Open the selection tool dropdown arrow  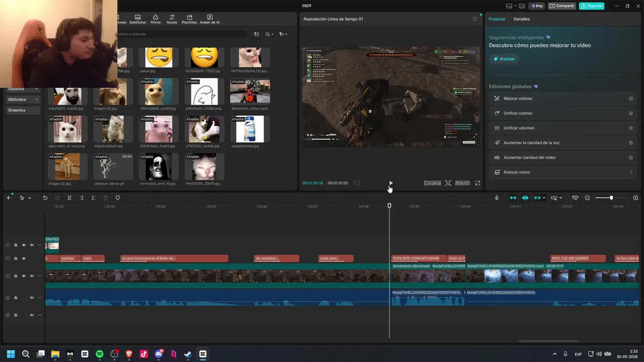coord(30,198)
